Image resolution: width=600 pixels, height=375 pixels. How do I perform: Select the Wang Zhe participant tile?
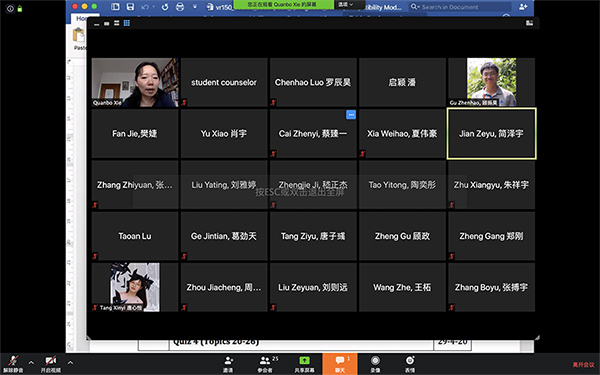click(403, 287)
